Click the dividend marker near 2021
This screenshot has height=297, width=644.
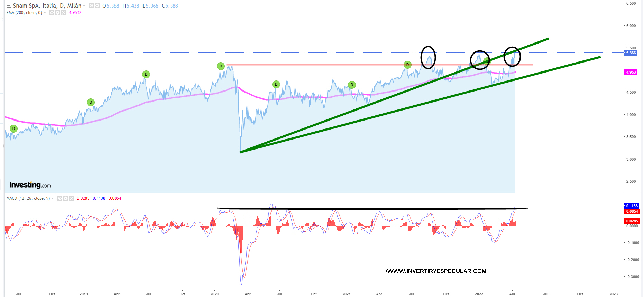tap(352, 85)
